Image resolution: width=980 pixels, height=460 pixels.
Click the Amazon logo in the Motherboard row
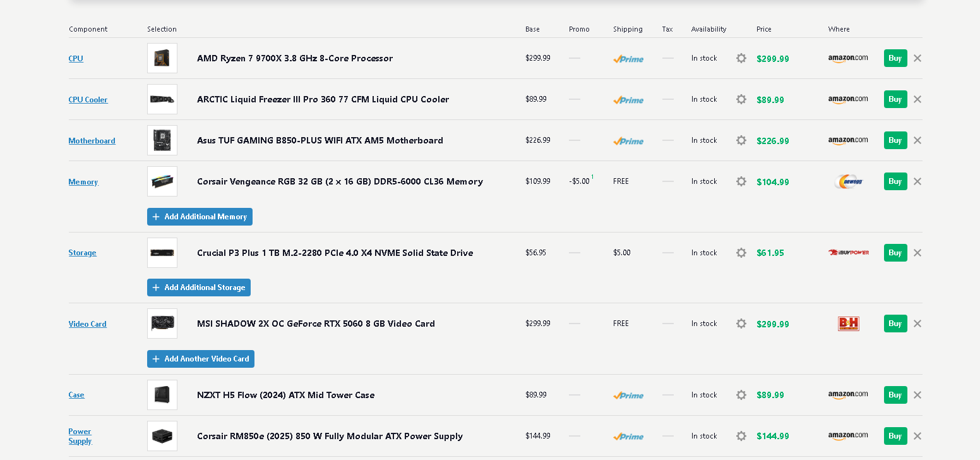(848, 140)
